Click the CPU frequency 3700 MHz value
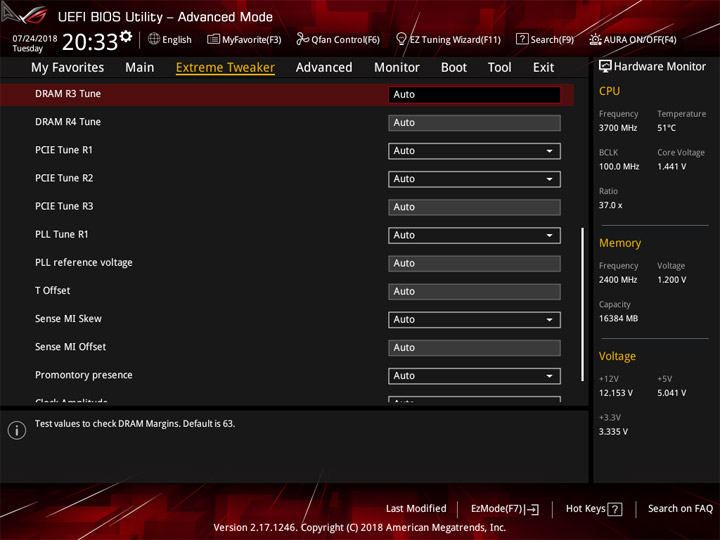 (x=618, y=128)
